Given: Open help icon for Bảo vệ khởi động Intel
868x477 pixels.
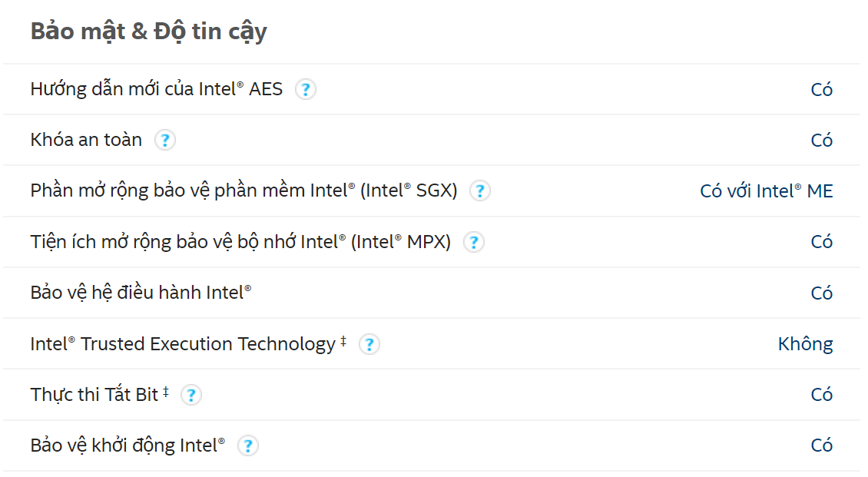Looking at the screenshot, I should [x=248, y=446].
